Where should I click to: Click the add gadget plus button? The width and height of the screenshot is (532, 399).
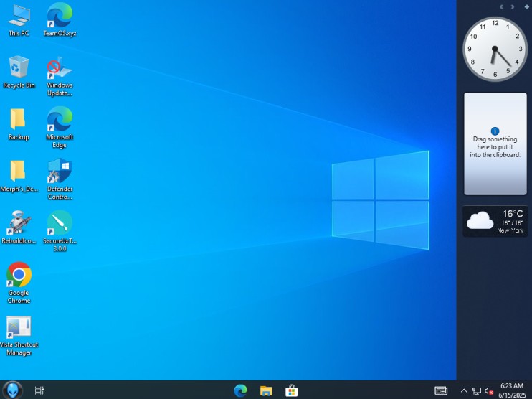[526, 6]
